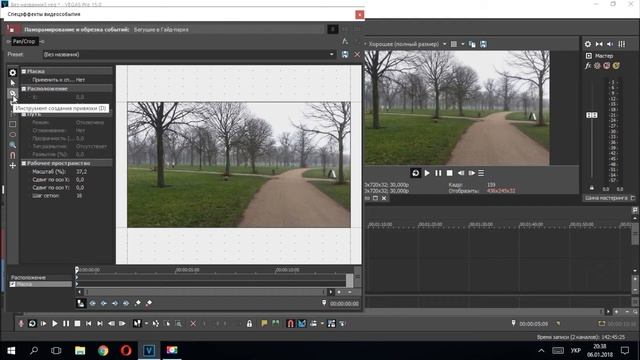
Task: Jump to first keyframe button
Action: click(93, 303)
